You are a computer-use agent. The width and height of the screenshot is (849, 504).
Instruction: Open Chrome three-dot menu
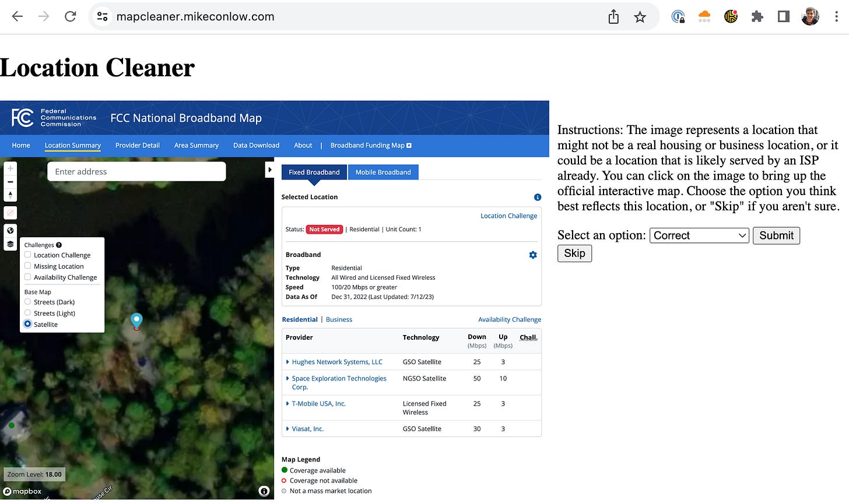(837, 17)
